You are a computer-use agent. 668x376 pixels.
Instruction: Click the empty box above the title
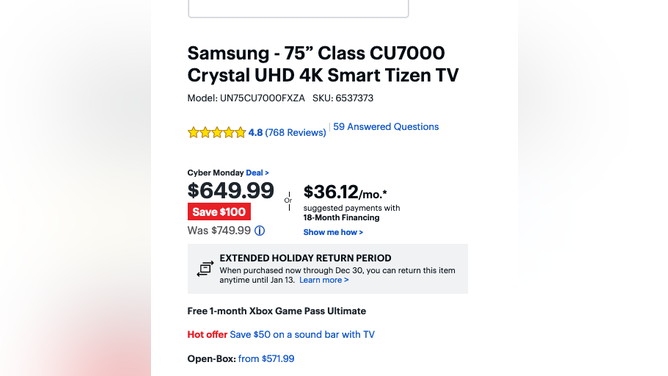point(298,8)
